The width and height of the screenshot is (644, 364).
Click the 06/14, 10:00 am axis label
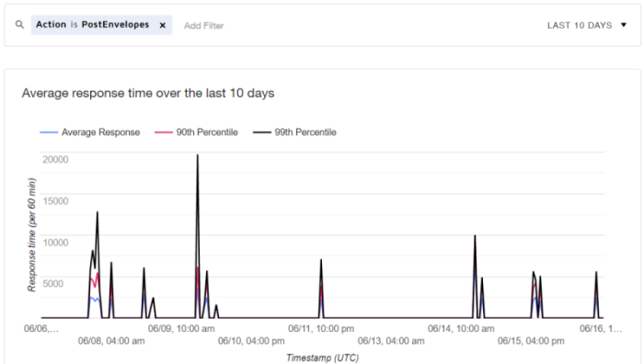click(x=461, y=329)
